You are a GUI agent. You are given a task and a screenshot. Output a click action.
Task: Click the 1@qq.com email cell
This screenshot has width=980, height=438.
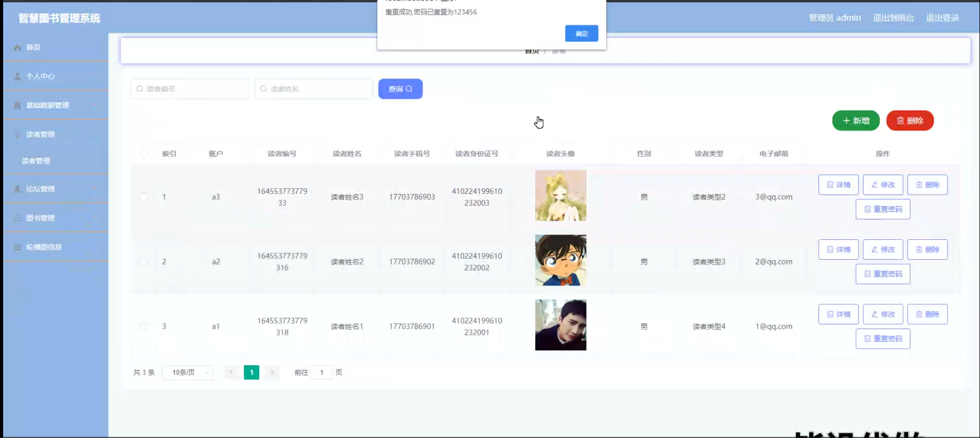(774, 326)
